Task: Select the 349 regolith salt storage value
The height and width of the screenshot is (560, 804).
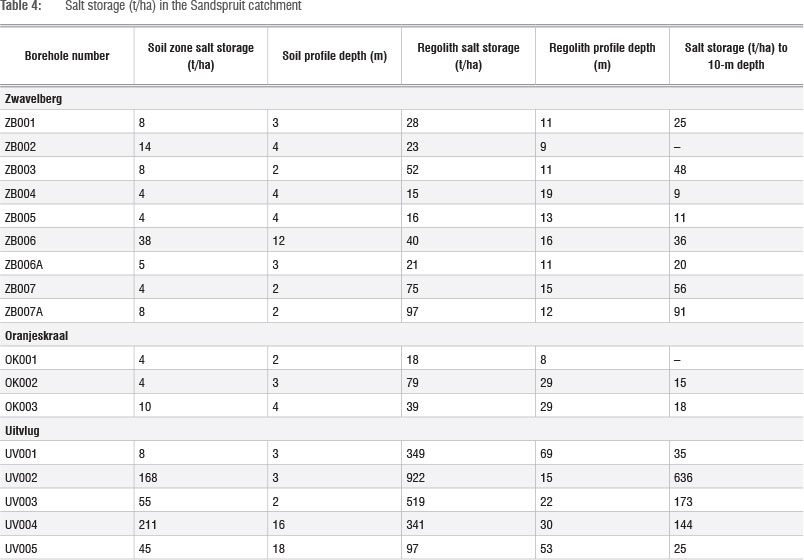Action: [415, 454]
